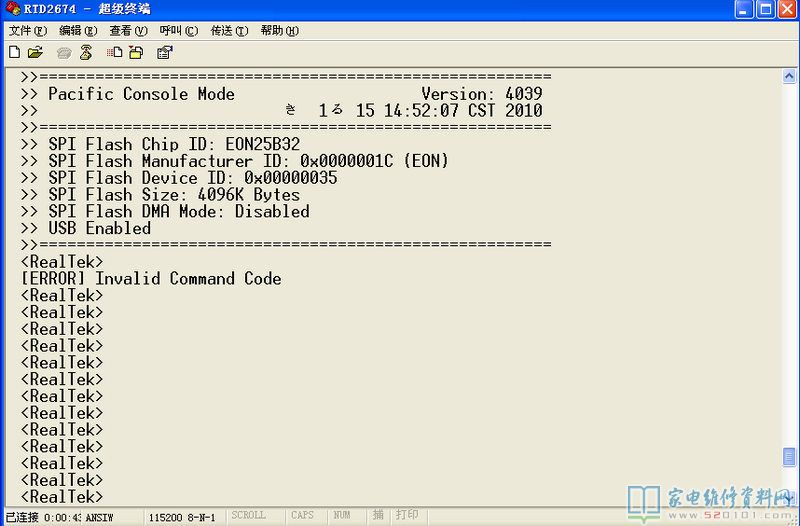This screenshot has height=526, width=800.
Task: Click the HyperTerminal title bar app icon
Action: (x=12, y=10)
